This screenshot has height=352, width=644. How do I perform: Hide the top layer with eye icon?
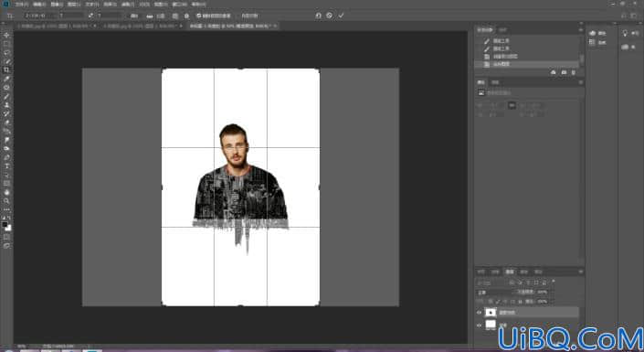coord(479,313)
